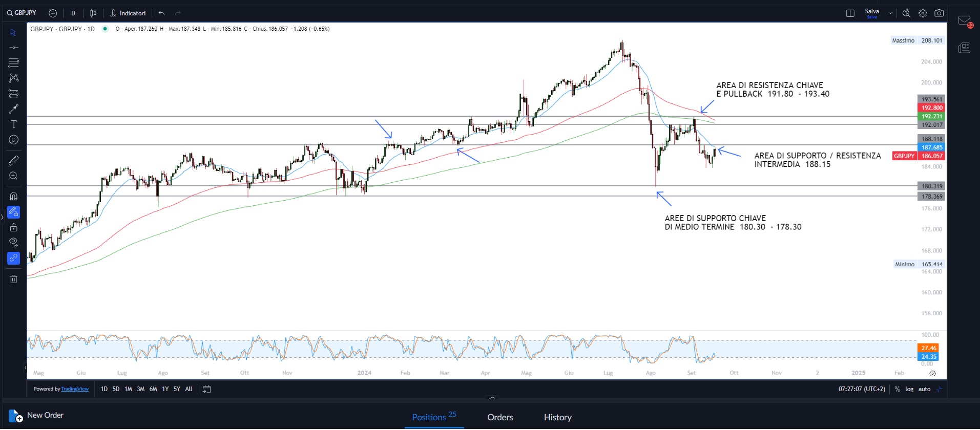Open the TradingView link
This screenshot has height=430, width=980.
[x=75, y=389]
